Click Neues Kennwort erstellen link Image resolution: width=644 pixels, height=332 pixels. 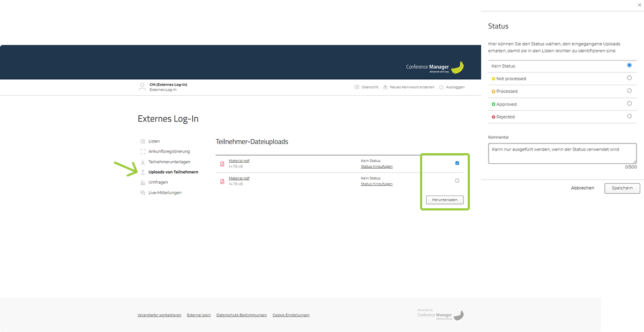(x=411, y=87)
